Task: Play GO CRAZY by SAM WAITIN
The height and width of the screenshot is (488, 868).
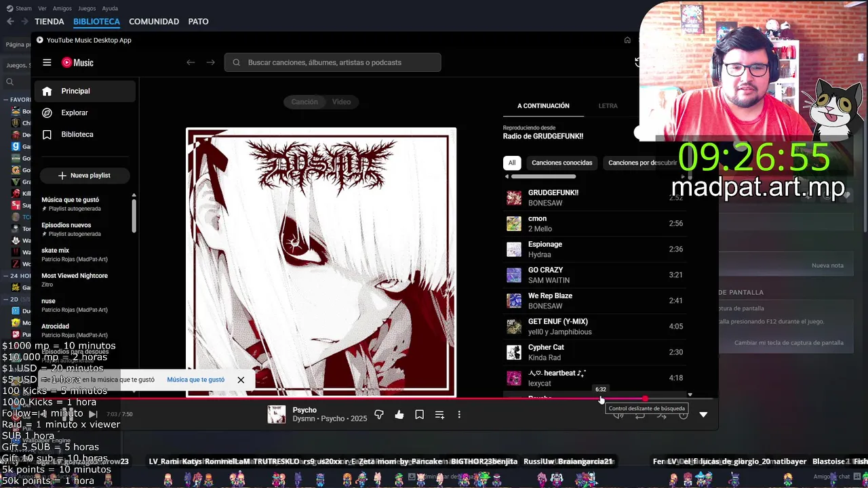Action: click(x=595, y=275)
